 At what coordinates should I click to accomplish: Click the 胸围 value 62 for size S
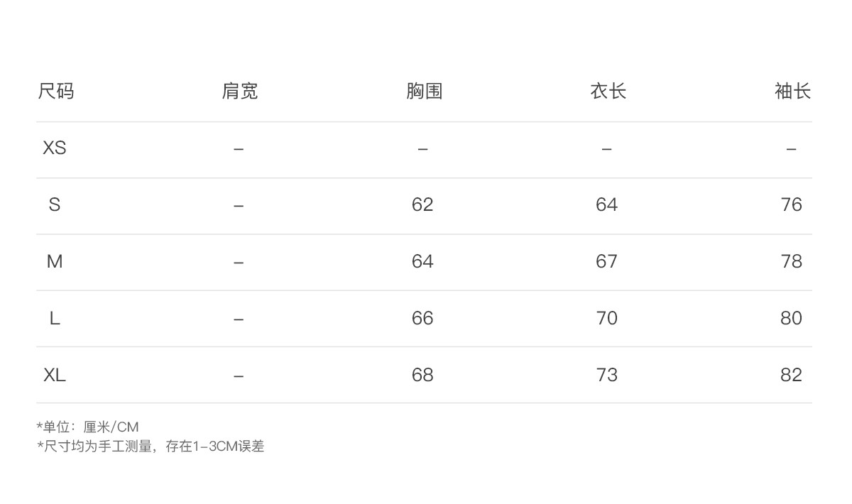tap(422, 205)
